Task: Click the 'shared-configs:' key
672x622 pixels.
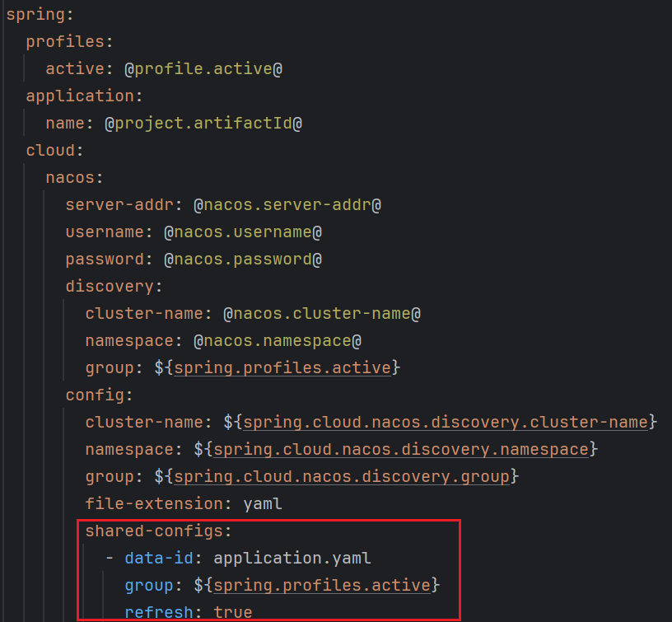Action: (x=159, y=531)
